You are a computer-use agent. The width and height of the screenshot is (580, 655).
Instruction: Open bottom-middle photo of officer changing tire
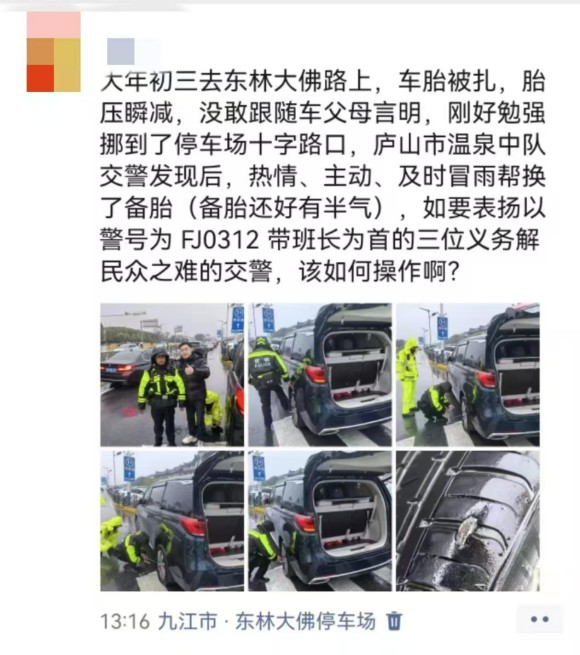[320, 521]
